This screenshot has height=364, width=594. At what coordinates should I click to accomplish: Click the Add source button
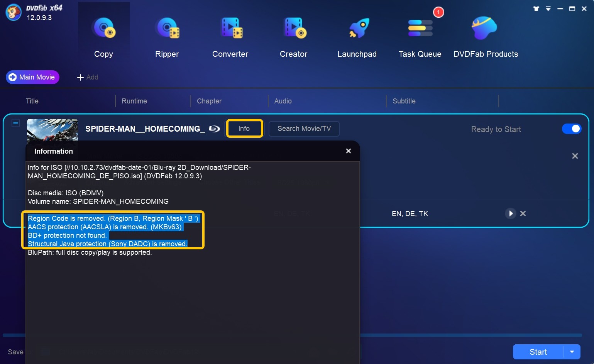coord(88,77)
